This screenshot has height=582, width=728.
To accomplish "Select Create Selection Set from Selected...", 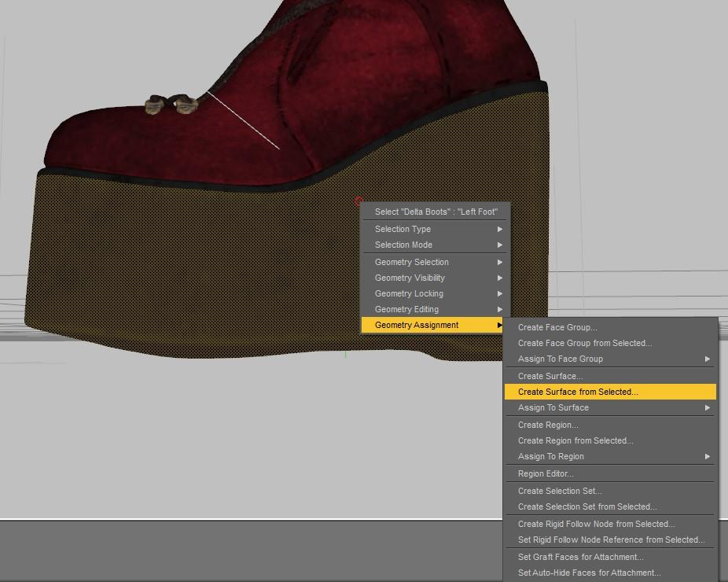I will click(587, 506).
